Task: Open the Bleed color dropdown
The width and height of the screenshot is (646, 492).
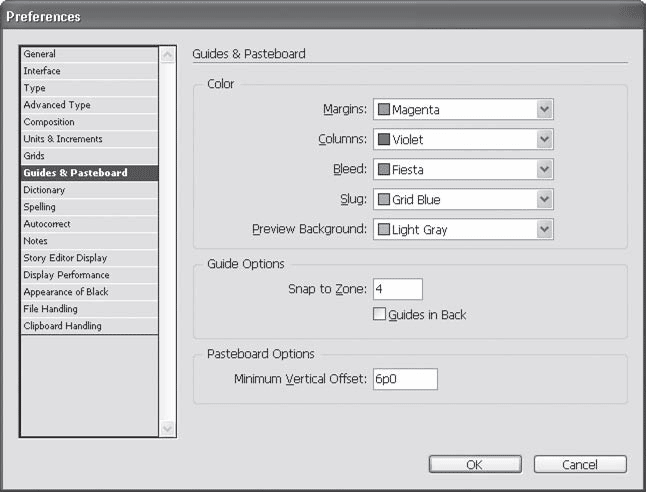Action: coord(544,170)
